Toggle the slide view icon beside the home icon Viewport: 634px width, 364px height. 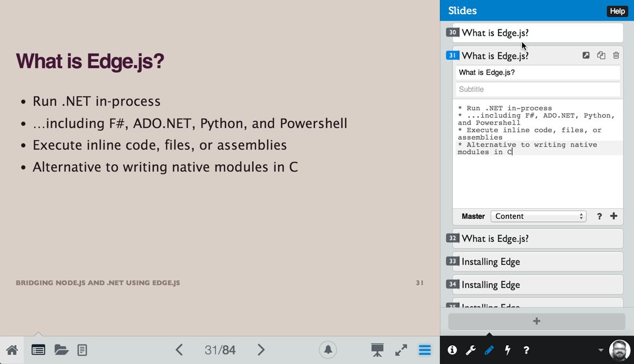click(x=38, y=350)
